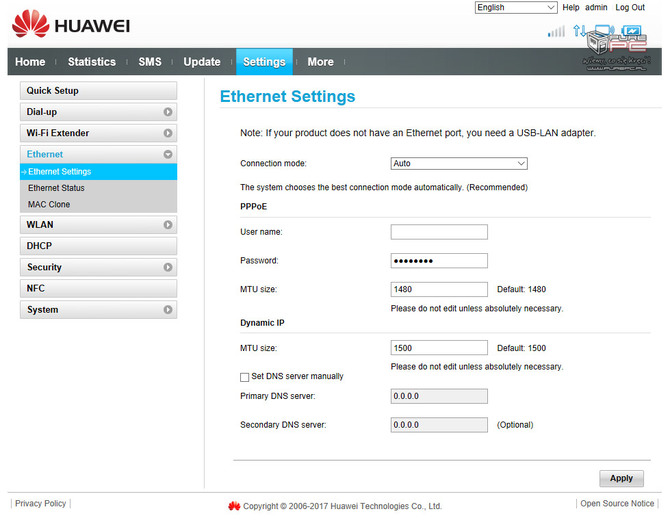Open the SMS tab

pyautogui.click(x=150, y=62)
